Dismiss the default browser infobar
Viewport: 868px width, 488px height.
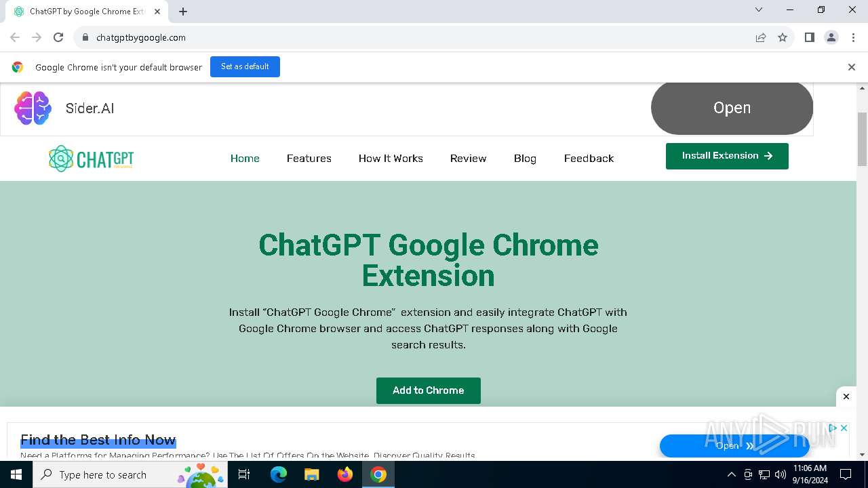852,67
